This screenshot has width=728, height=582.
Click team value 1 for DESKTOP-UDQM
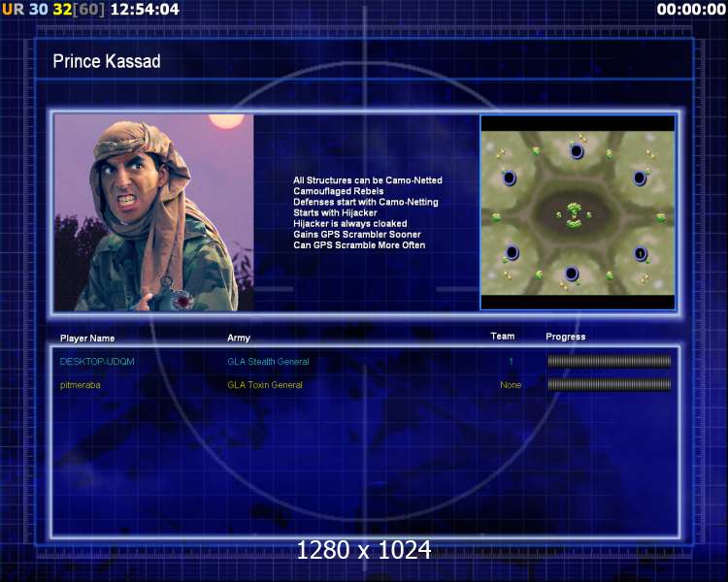[511, 361]
